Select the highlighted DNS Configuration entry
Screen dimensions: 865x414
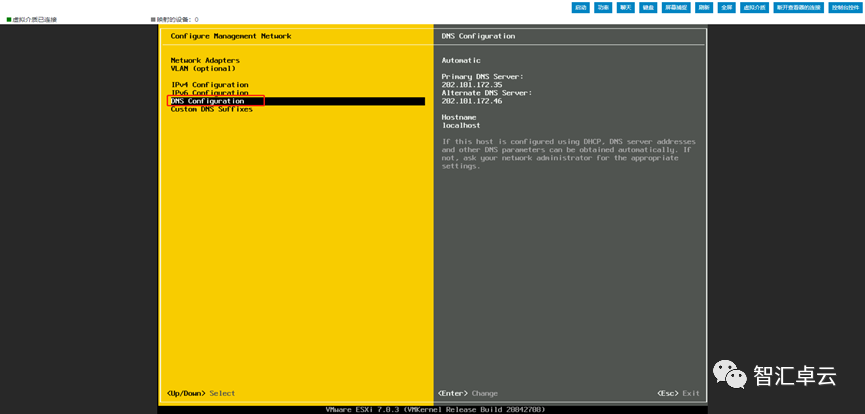[297, 102]
